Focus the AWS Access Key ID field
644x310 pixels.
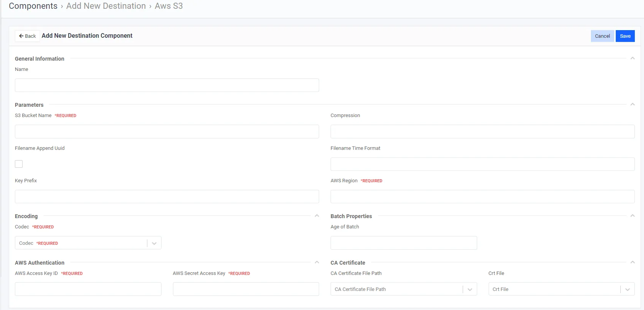[88, 289]
